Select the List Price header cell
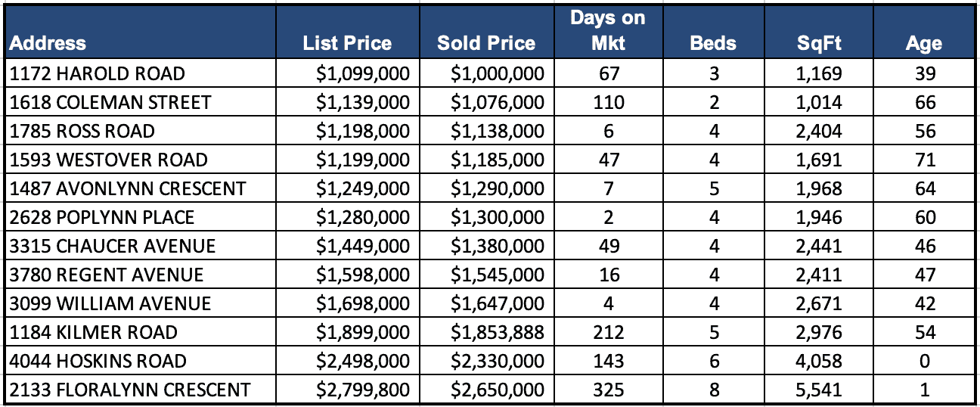Screen dimensions: 980x407 coord(347,43)
